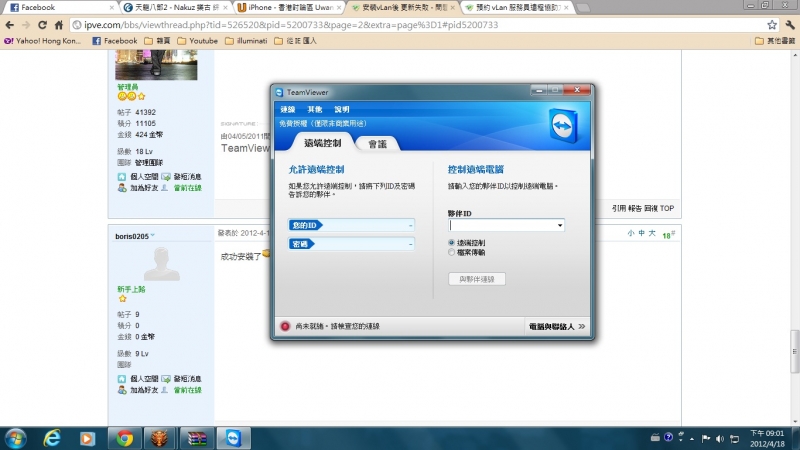Select the file transfer radio option
Viewport: 800px width, 450px height.
point(452,253)
